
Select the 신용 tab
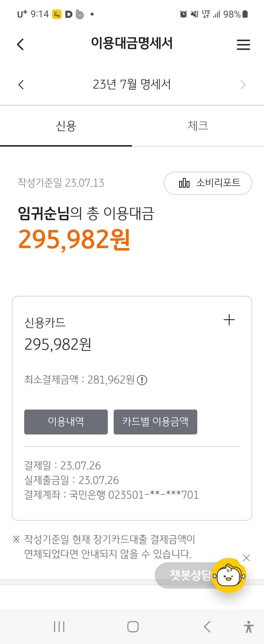[66, 126]
